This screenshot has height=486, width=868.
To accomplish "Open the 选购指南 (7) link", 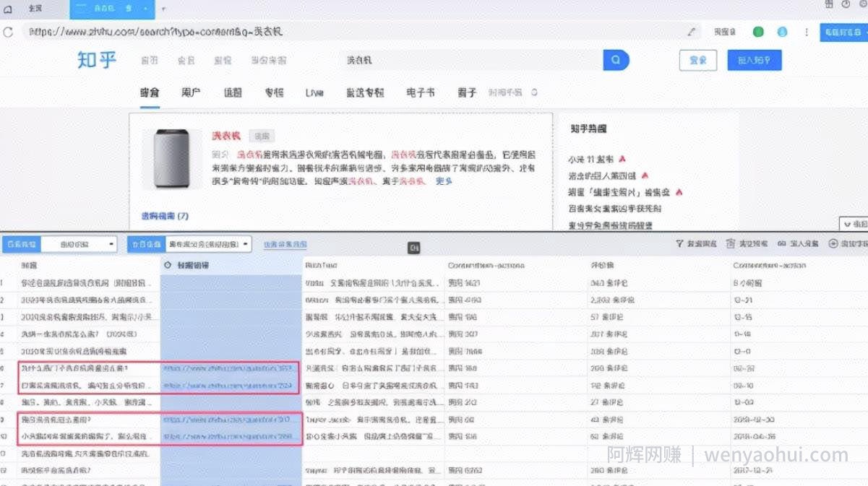I will [165, 216].
